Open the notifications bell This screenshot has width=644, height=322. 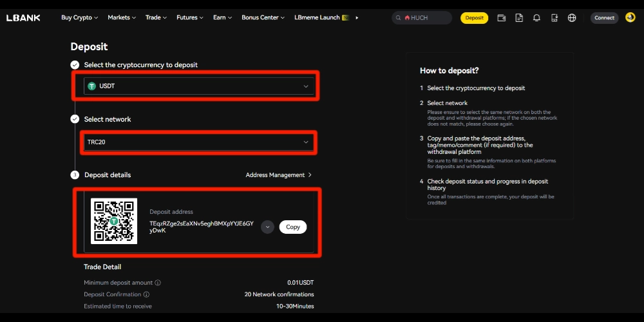pos(536,17)
